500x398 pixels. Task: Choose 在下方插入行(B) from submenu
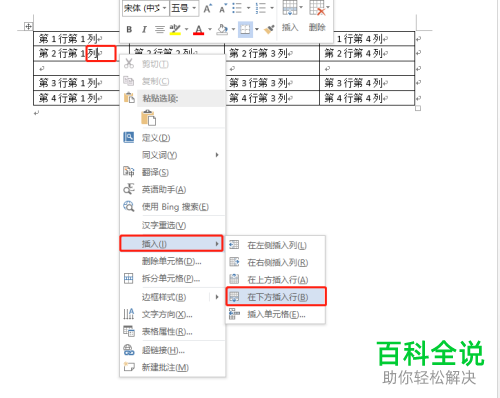pyautogui.click(x=276, y=297)
